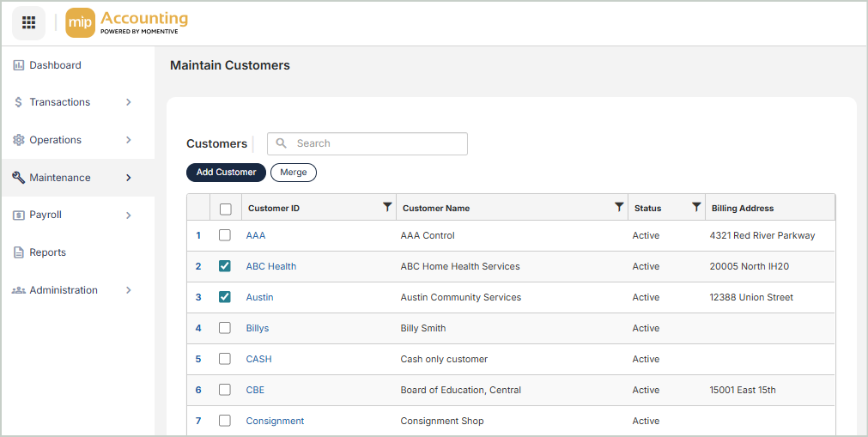The width and height of the screenshot is (868, 437).
Task: Click the Status column filter icon
Action: [696, 207]
